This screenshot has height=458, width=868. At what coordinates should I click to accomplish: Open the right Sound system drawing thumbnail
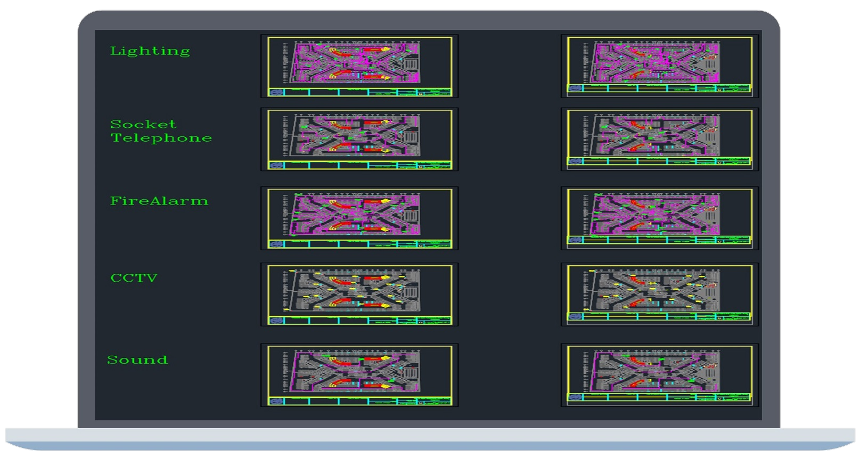659,375
